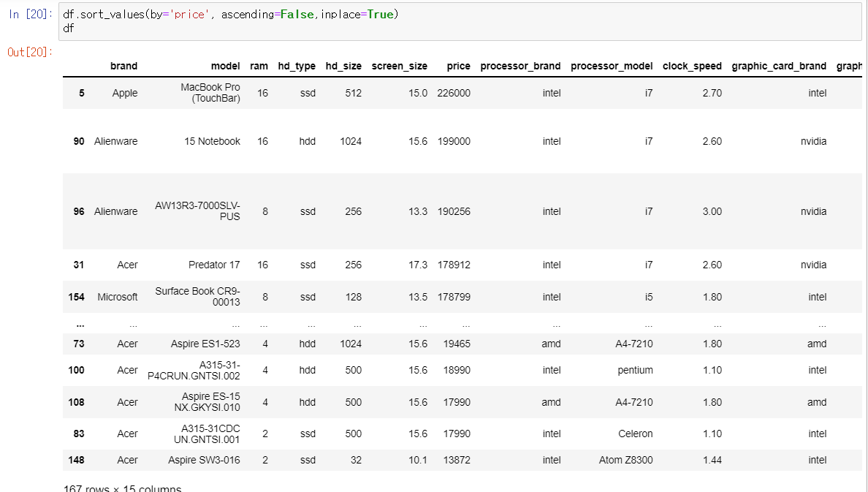
Task: Click the 'ram' column header
Action: [259, 66]
